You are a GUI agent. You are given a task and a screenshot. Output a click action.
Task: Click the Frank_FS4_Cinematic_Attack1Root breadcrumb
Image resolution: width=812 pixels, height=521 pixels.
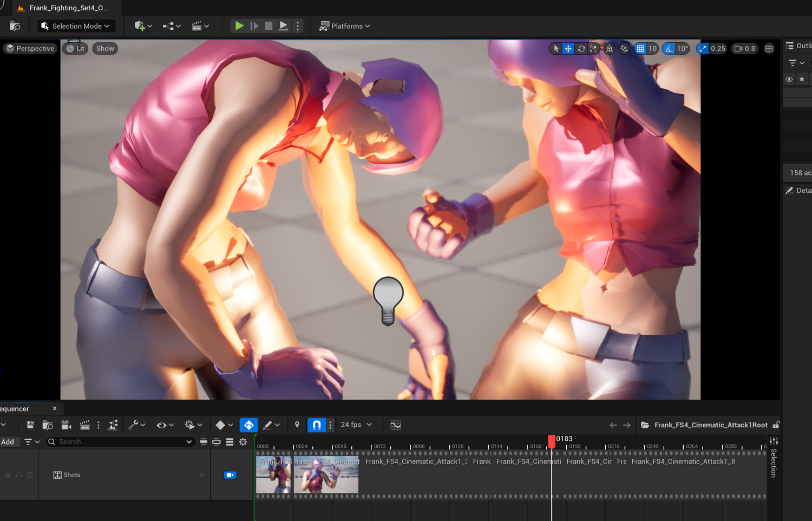711,425
